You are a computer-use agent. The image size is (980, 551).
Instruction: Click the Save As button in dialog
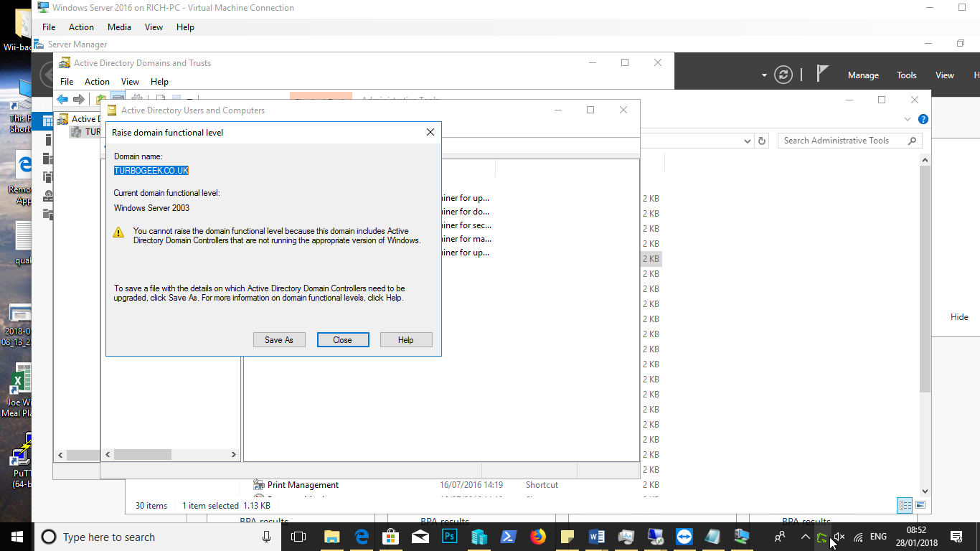pos(279,340)
